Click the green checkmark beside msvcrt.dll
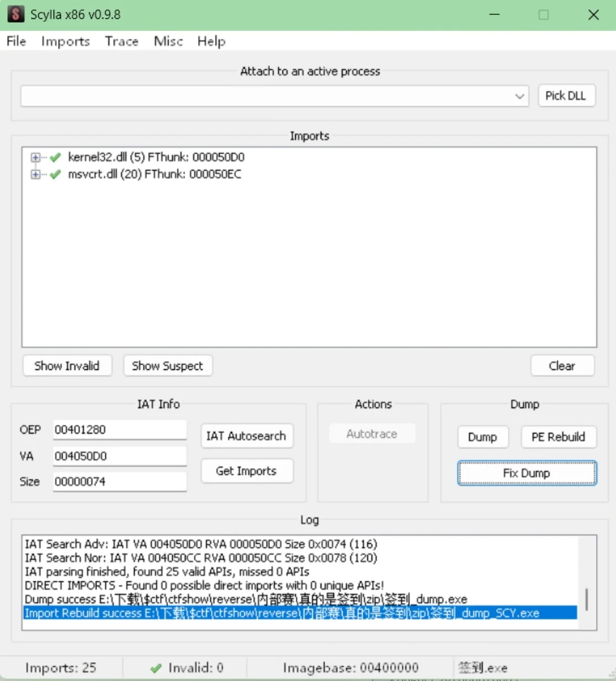This screenshot has width=616, height=681. [x=55, y=175]
